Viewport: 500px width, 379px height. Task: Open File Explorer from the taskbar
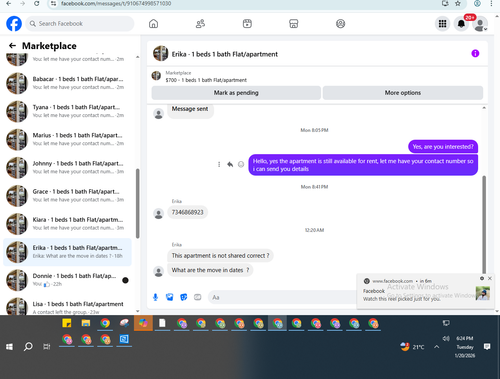tap(86, 323)
